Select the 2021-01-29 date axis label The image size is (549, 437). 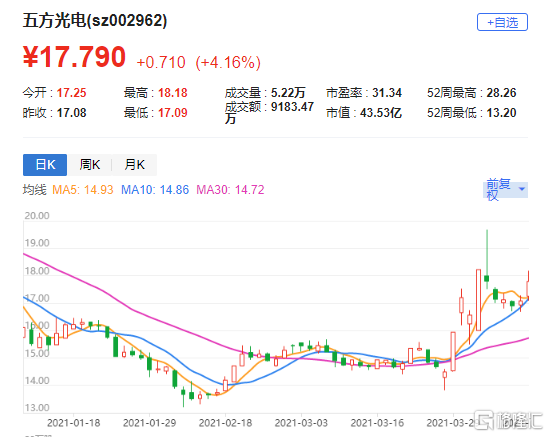pos(150,423)
